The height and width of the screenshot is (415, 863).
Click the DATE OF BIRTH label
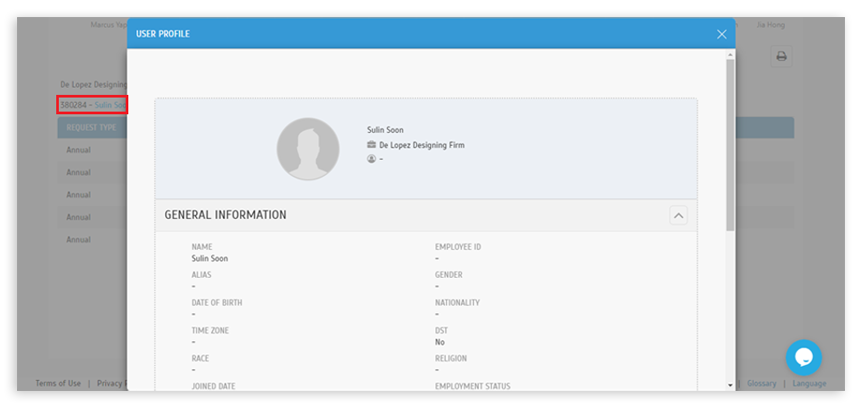point(217,303)
